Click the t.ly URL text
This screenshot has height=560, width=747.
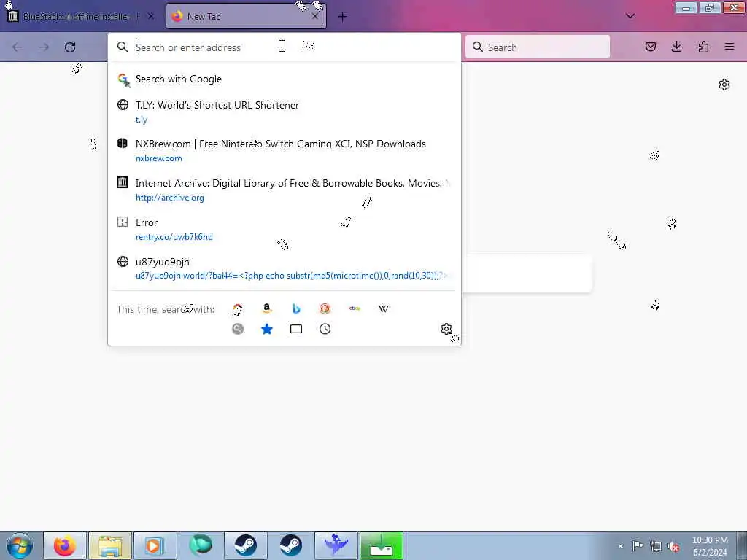coord(142,120)
